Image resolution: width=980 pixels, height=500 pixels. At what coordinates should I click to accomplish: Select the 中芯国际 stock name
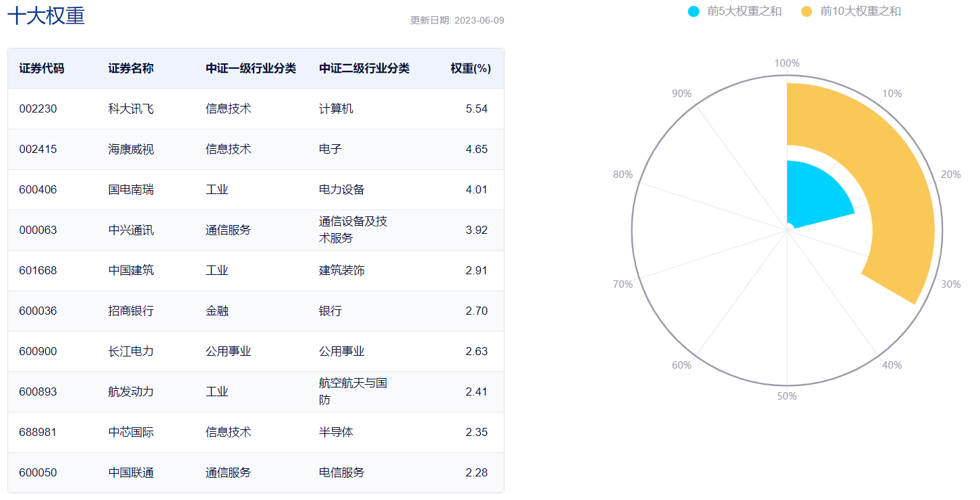click(131, 433)
